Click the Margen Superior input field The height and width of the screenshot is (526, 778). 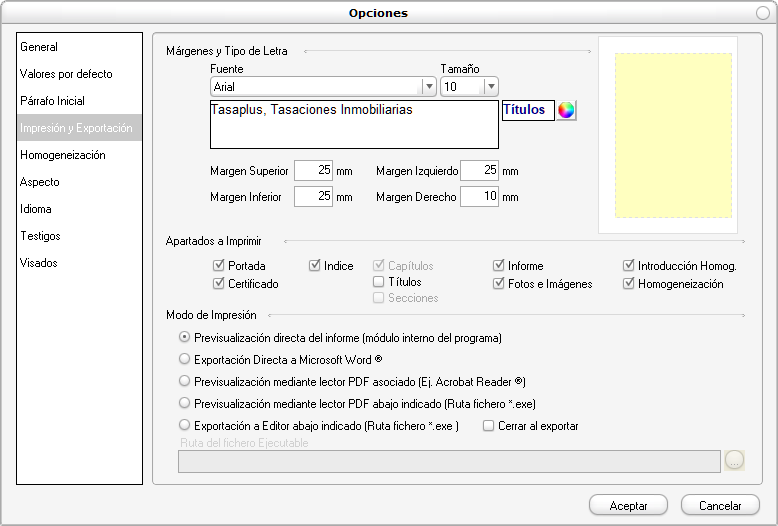tap(313, 170)
